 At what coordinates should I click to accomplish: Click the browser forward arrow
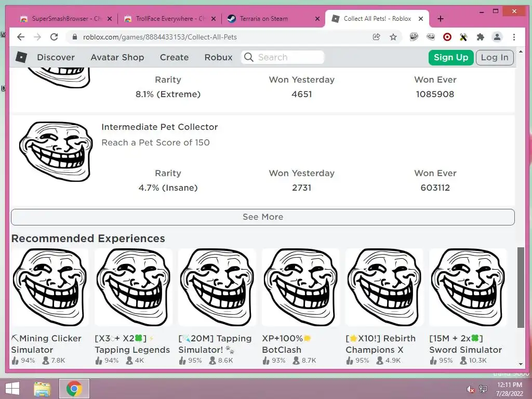37,37
